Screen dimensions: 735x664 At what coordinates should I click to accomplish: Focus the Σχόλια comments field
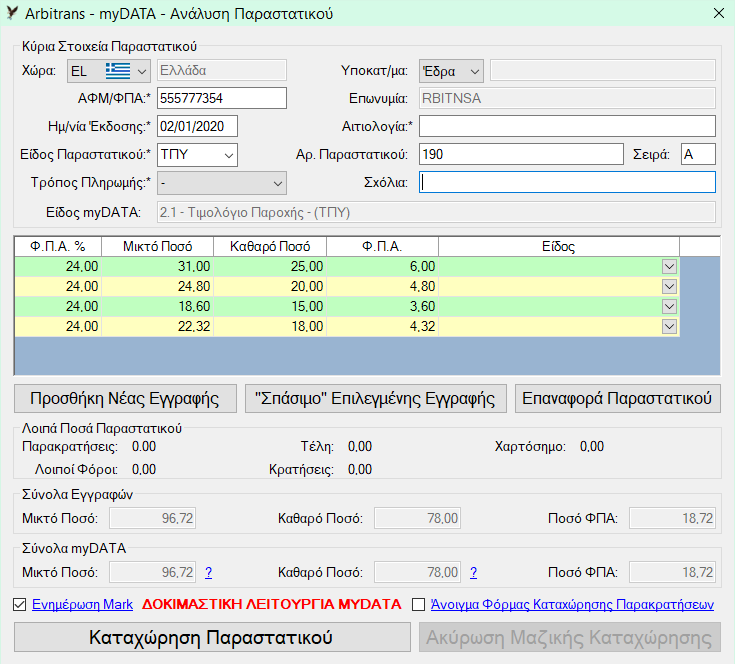tap(567, 182)
